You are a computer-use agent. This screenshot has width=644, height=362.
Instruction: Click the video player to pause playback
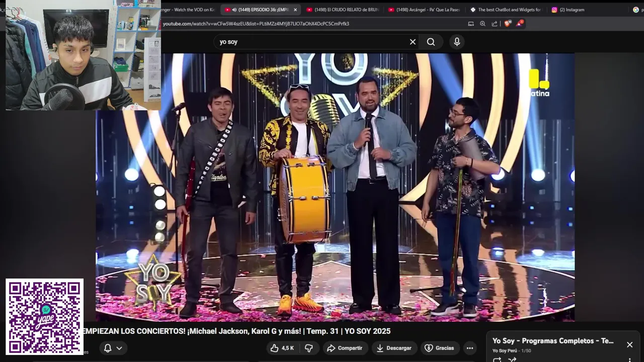click(x=335, y=187)
